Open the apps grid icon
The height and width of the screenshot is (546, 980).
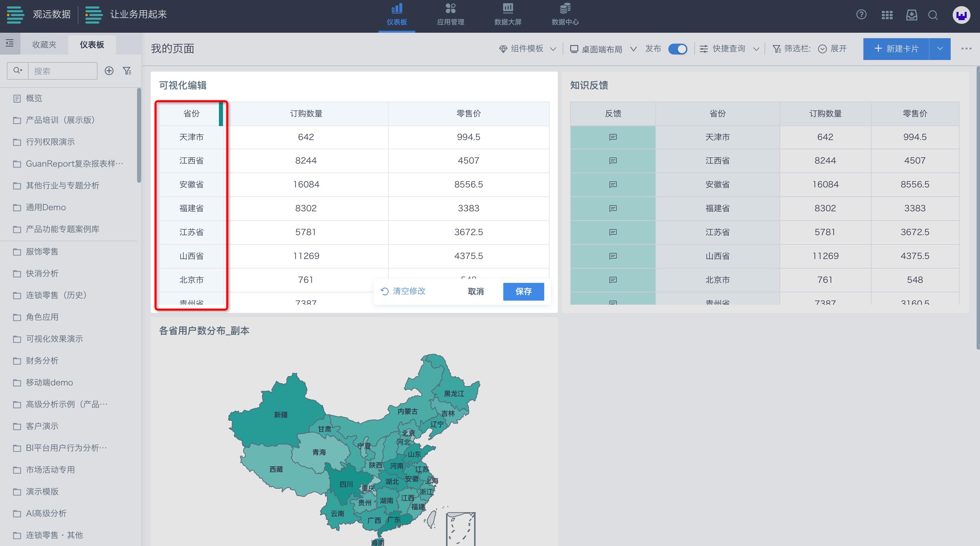(x=887, y=15)
